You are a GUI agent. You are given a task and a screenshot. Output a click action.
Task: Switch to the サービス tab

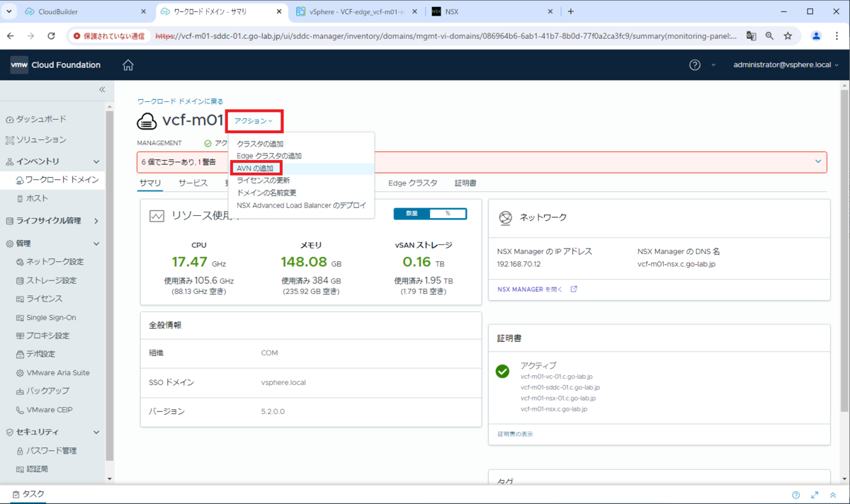click(193, 183)
